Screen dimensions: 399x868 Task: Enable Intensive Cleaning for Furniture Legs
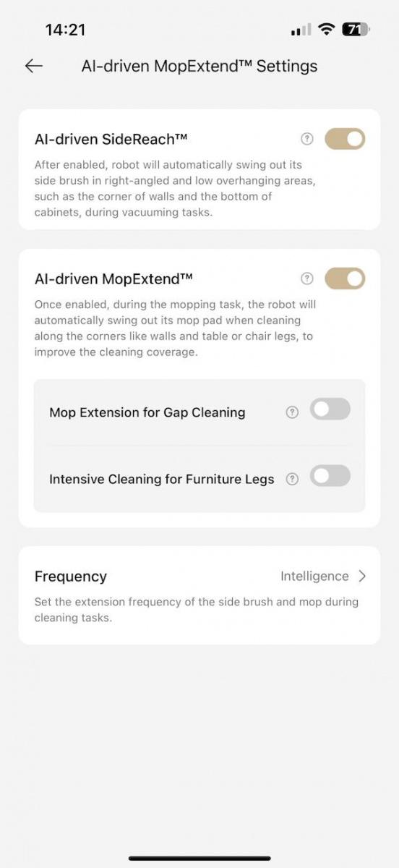coord(330,475)
